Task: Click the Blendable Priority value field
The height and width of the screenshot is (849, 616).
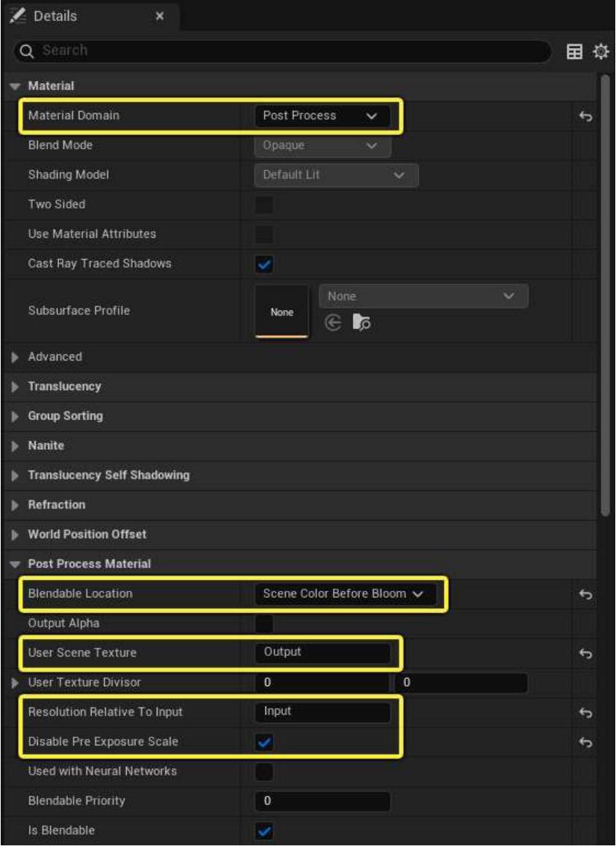Action: [322, 801]
